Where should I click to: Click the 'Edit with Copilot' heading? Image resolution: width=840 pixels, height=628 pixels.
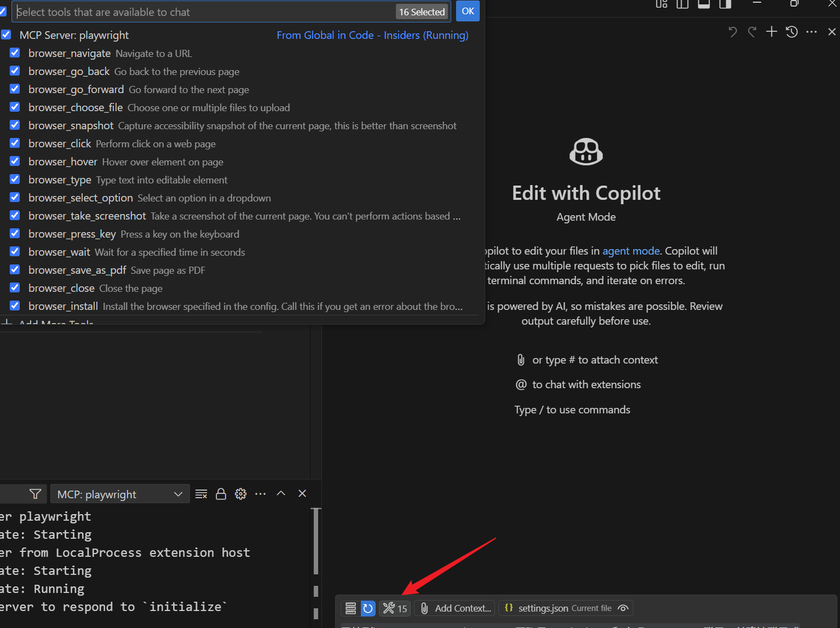pyautogui.click(x=586, y=193)
